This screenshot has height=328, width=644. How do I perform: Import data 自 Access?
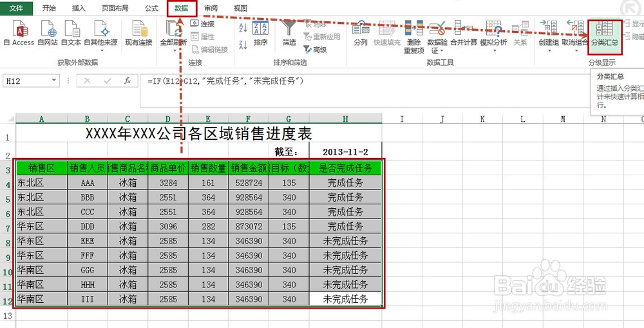pos(19,34)
